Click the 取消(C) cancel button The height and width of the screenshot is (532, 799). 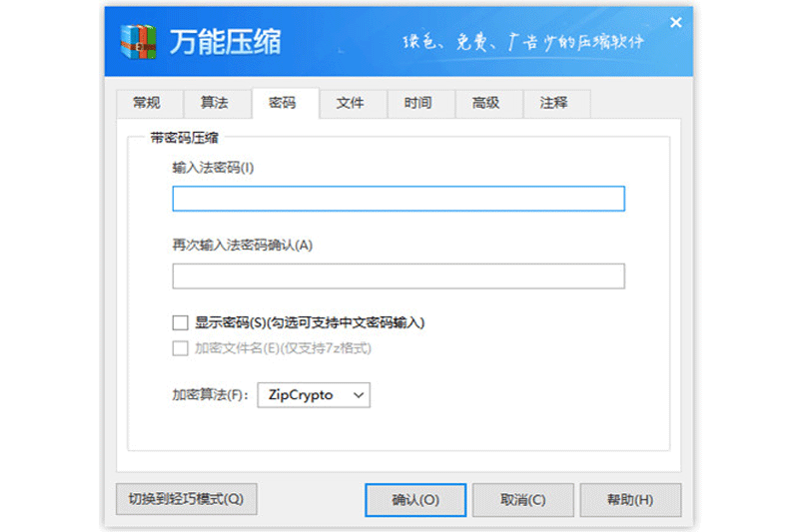coord(523,500)
